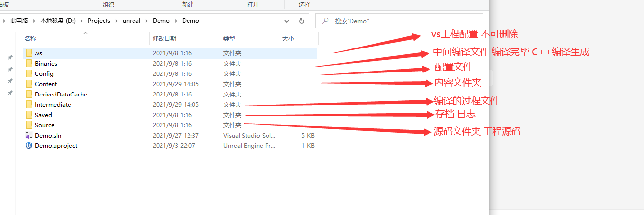
Task: Go to 此电脑 in the address bar
Action: tap(19, 21)
